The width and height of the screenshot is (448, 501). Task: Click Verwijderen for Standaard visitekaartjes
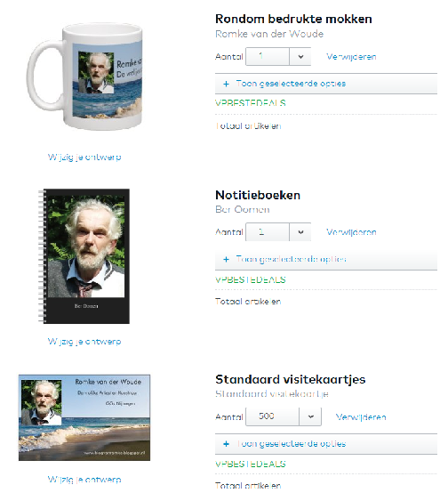pos(361,417)
